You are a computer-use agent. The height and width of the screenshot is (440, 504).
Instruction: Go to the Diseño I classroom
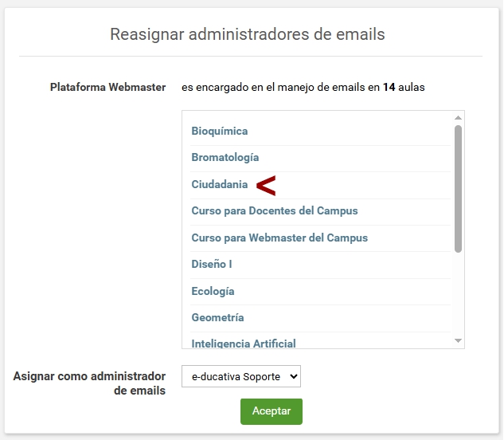[x=212, y=265]
